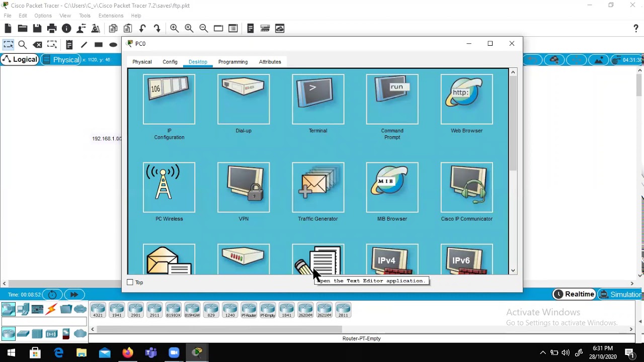
Task: Select the Place Note tool
Action: tap(69, 45)
